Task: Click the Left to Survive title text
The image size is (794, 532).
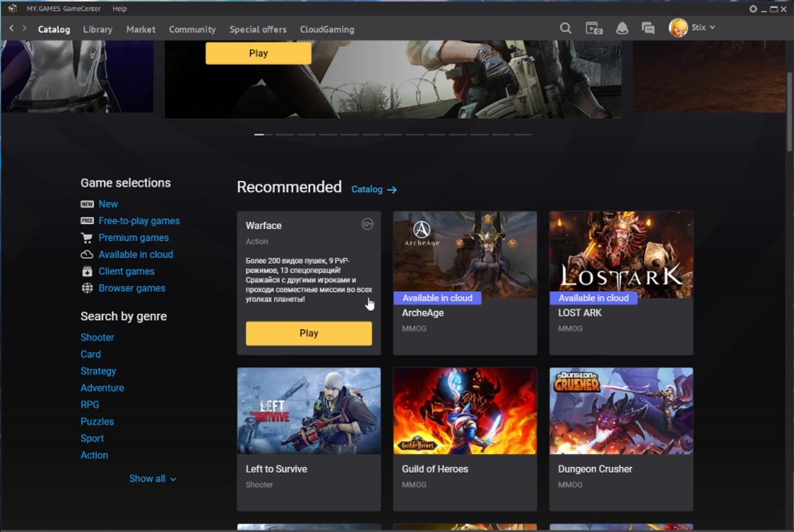Action: (276, 469)
